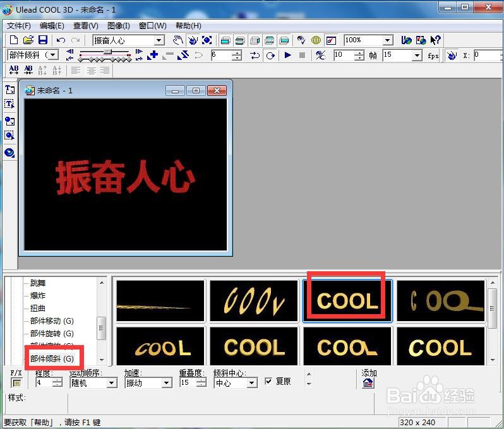Increase character spacing with AB icon
The image size is (504, 429).
click(x=14, y=70)
